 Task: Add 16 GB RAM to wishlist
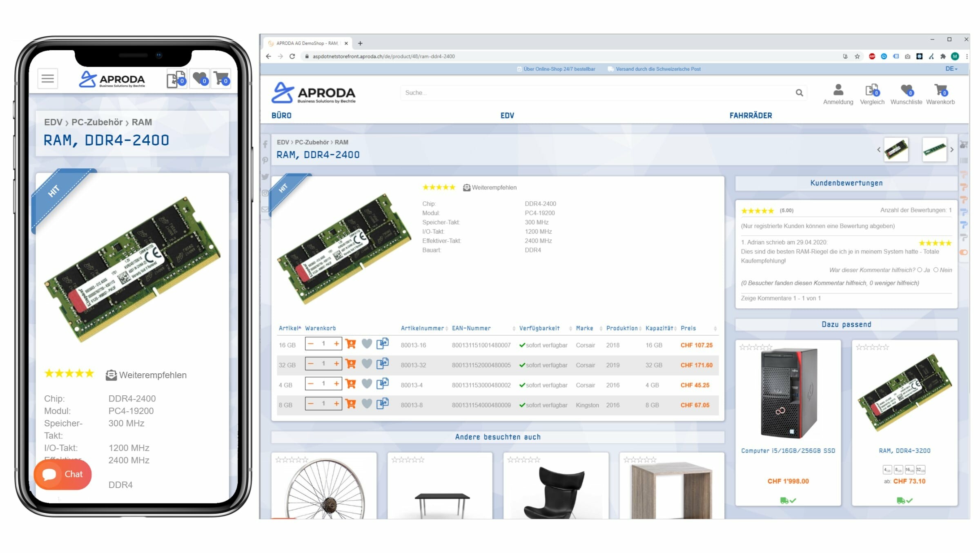[x=367, y=344]
